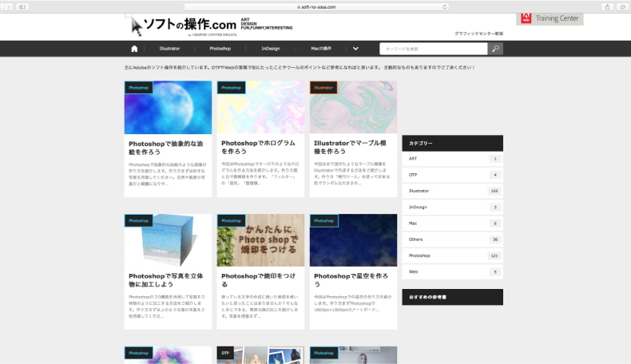
Task: Click Photoshop tag on 焼印 wood card
Action: pyautogui.click(x=232, y=221)
